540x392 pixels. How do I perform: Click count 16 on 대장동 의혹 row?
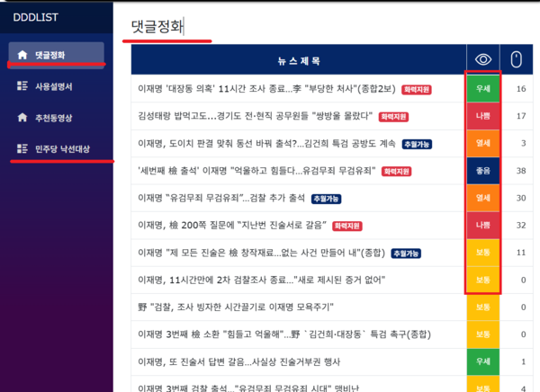[521, 89]
